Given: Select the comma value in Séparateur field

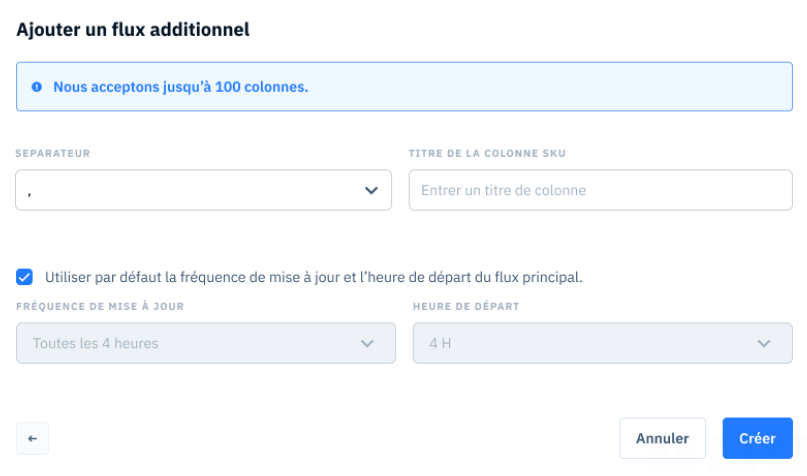Looking at the screenshot, I should [x=29, y=193].
